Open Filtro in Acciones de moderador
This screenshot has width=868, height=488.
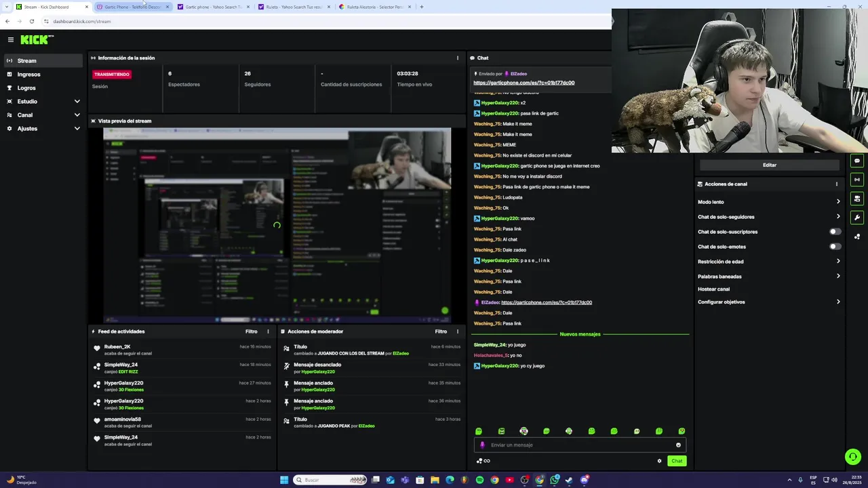point(441,331)
